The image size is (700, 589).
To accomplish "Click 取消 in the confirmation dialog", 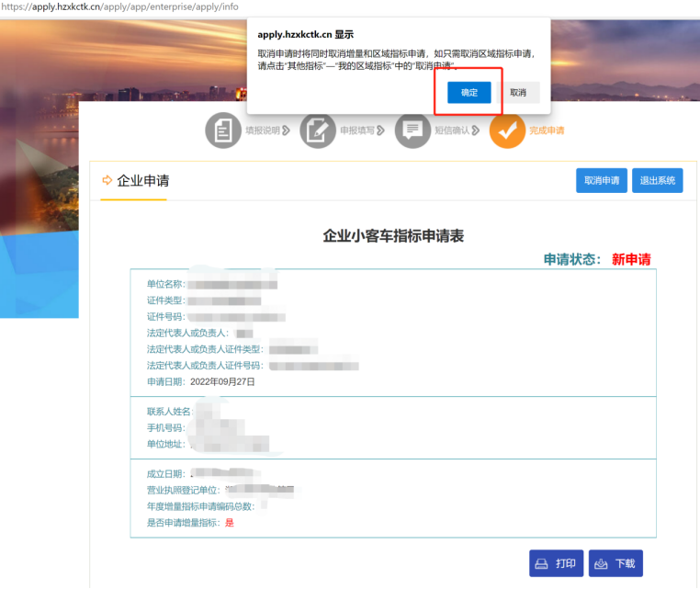I will [518, 93].
